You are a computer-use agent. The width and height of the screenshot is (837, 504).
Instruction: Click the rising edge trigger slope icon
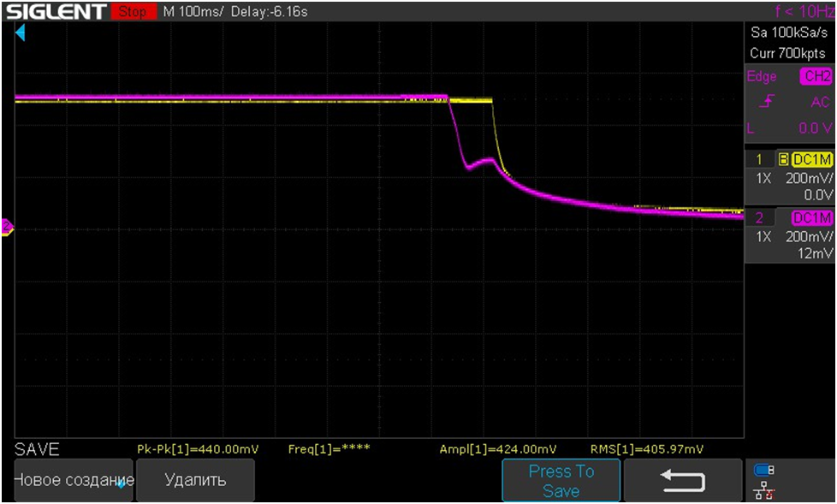click(767, 101)
